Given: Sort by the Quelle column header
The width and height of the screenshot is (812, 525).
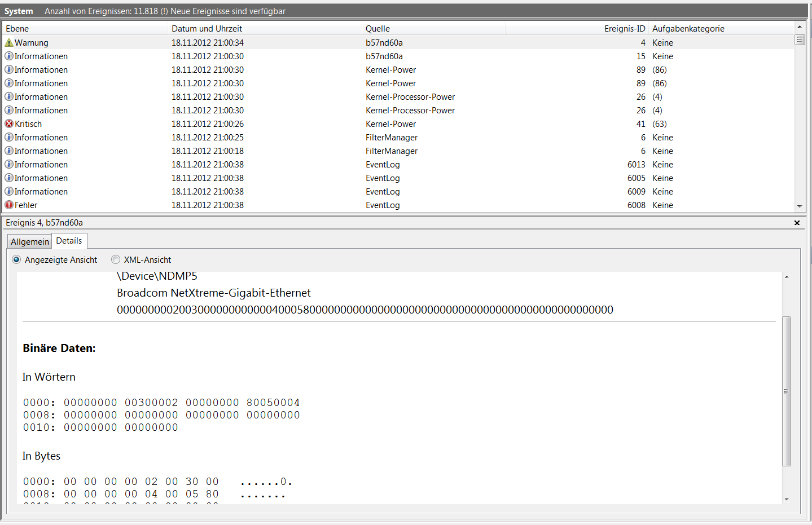Looking at the screenshot, I should (433, 29).
